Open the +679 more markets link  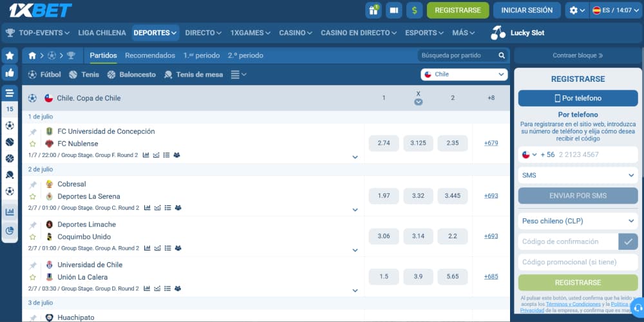point(491,143)
